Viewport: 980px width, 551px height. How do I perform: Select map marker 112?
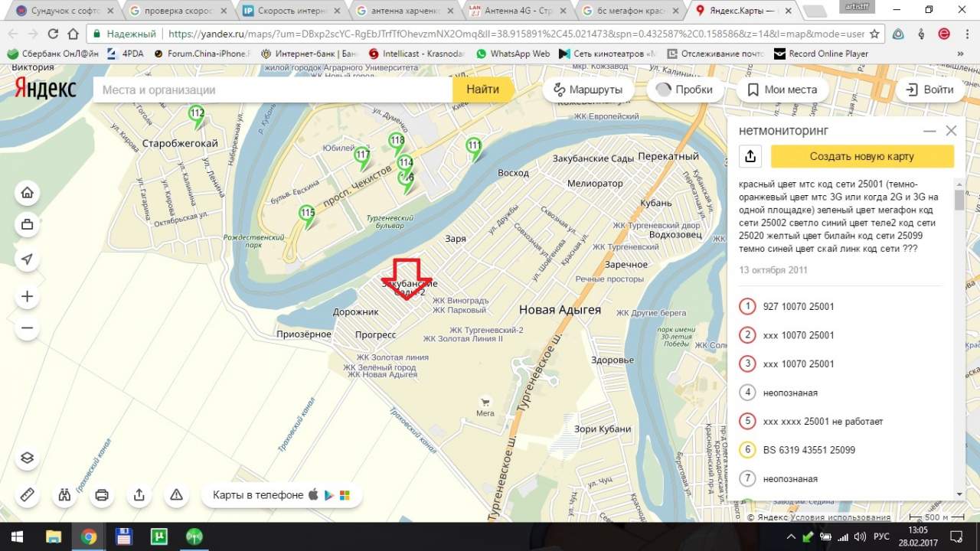(x=197, y=116)
